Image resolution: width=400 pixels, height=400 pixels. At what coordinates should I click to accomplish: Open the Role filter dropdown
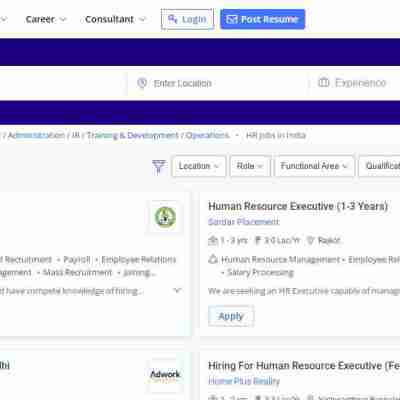250,166
